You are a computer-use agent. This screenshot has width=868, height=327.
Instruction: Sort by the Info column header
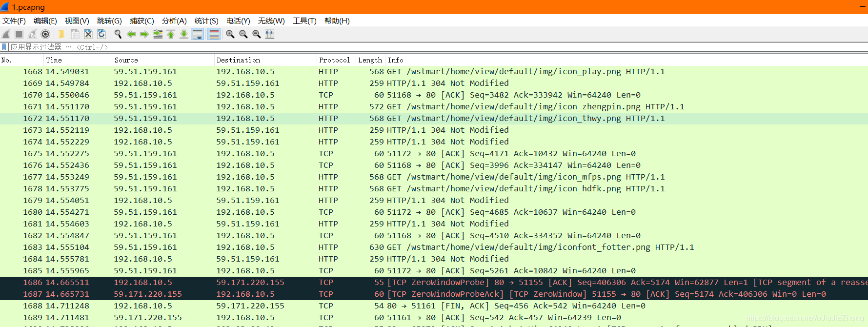coord(626,60)
